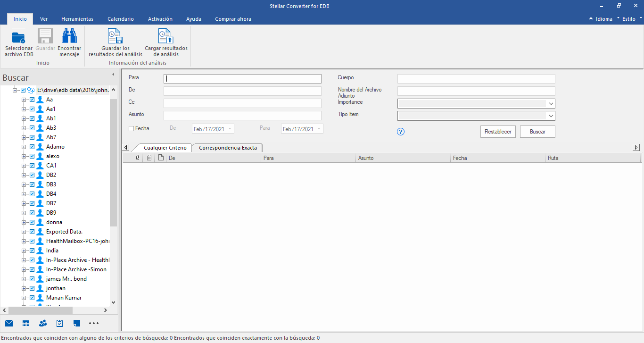This screenshot has width=644, height=343.
Task: Click the Restablecer button
Action: 498,132
